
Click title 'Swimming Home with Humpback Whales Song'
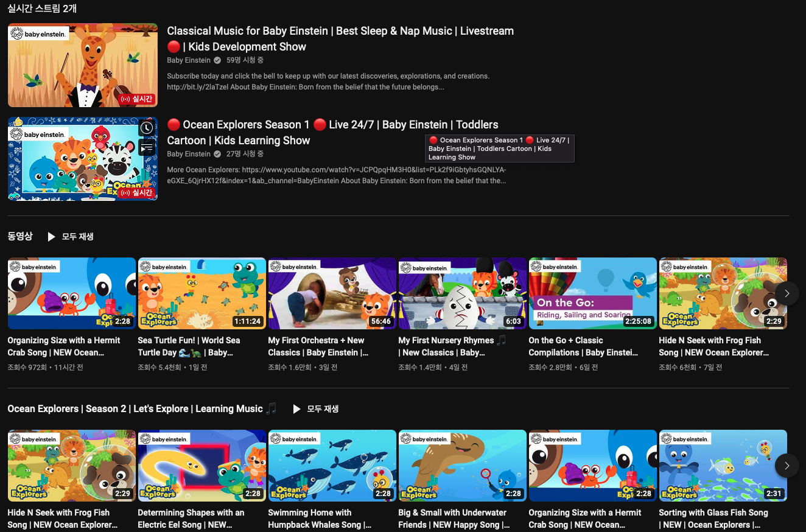coord(320,519)
